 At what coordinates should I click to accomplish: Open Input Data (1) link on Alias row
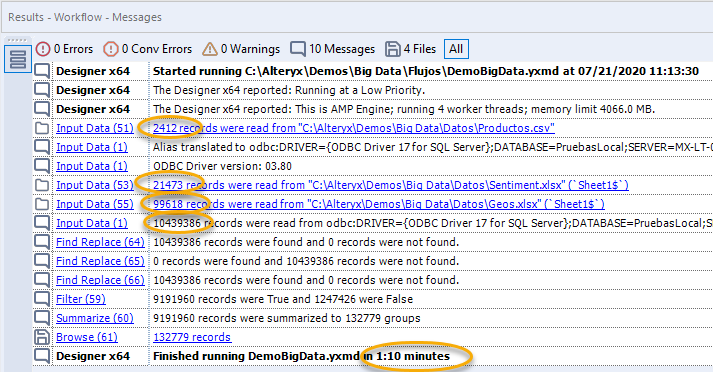tap(92, 147)
